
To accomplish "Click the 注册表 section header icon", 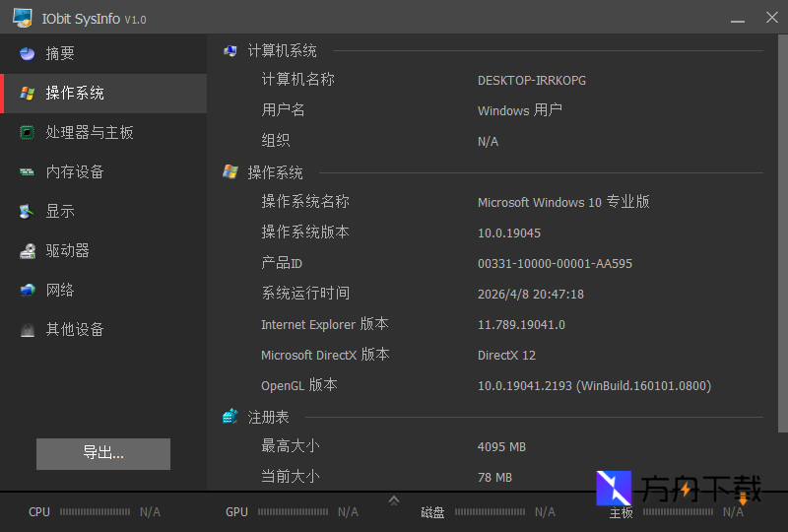I will click(x=230, y=417).
